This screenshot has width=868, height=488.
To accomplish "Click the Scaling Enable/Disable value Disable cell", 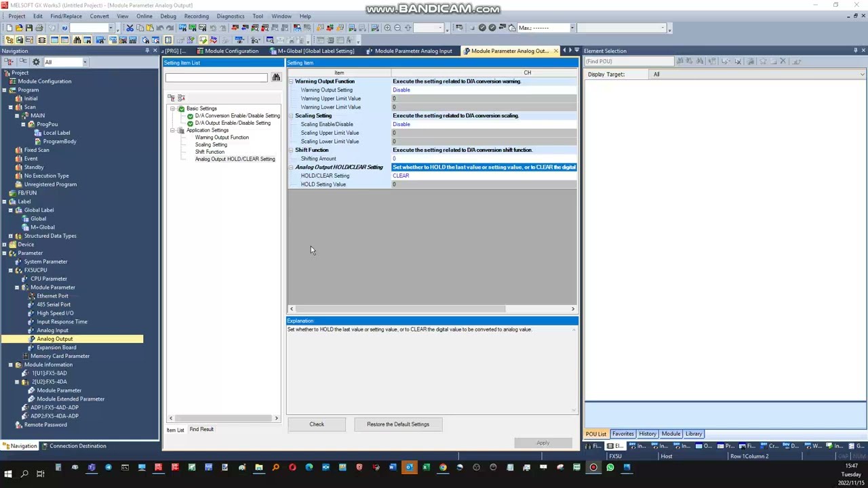I will point(484,125).
